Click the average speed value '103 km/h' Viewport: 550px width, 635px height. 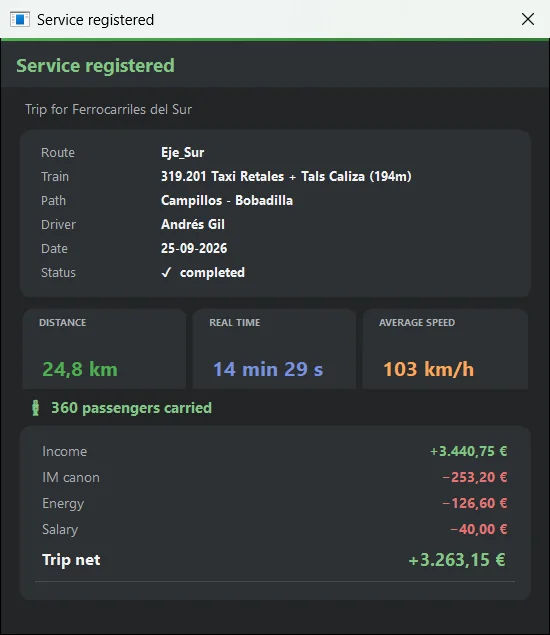click(428, 369)
